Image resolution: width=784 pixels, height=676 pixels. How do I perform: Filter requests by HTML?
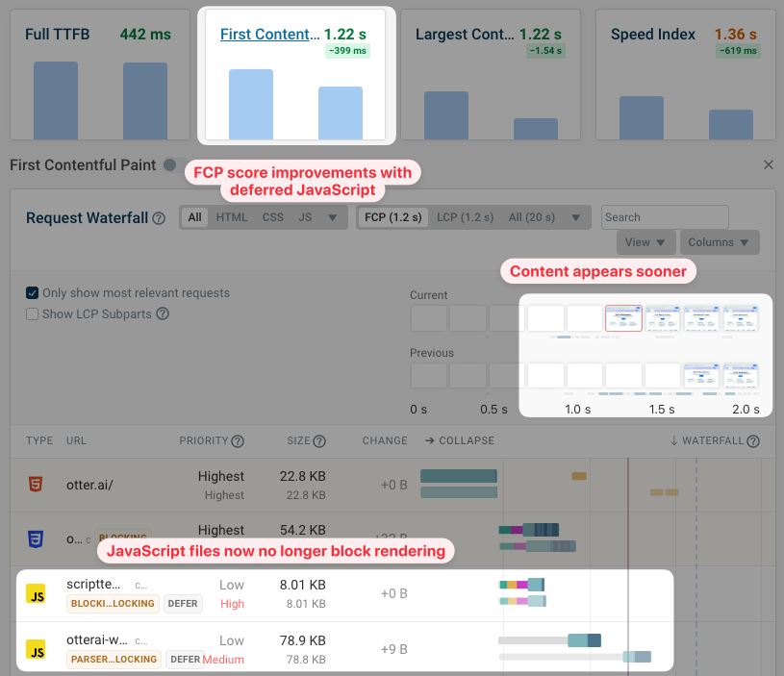[x=232, y=217]
